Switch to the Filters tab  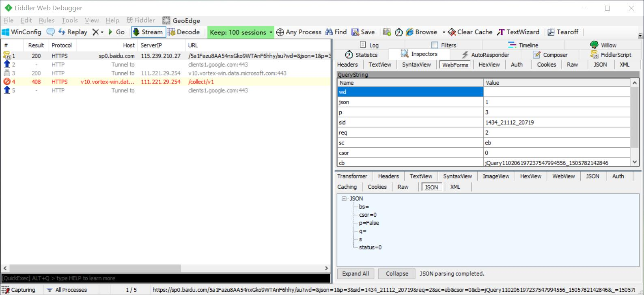pyautogui.click(x=444, y=45)
